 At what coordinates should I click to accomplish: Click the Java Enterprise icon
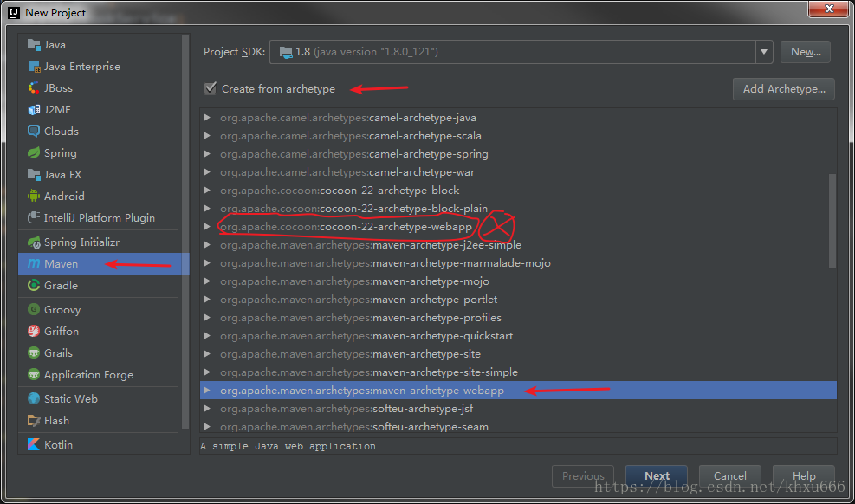click(x=34, y=67)
